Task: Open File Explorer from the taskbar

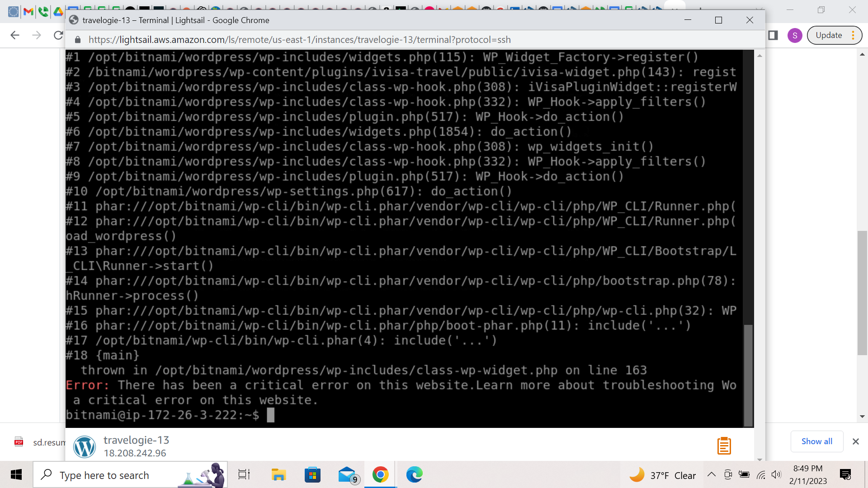Action: [279, 474]
